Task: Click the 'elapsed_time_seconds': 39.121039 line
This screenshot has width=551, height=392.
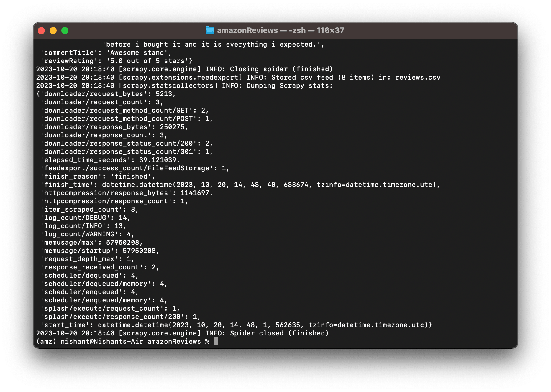Action: click(x=110, y=160)
